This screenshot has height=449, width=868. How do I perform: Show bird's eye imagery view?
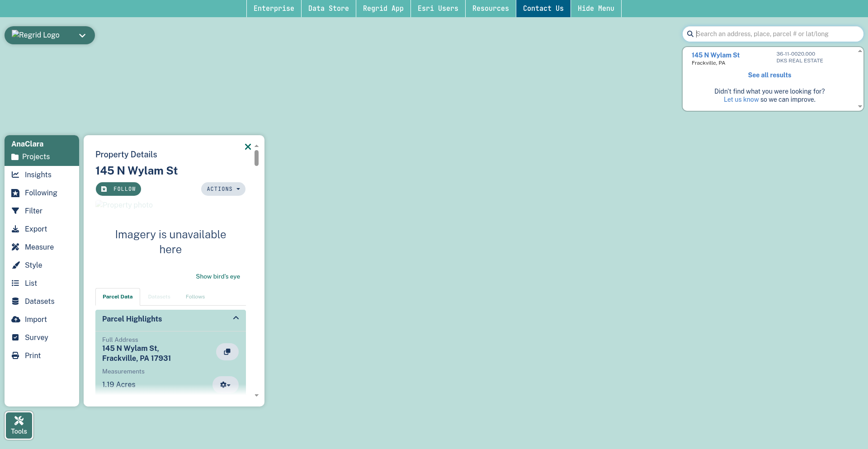(x=217, y=276)
